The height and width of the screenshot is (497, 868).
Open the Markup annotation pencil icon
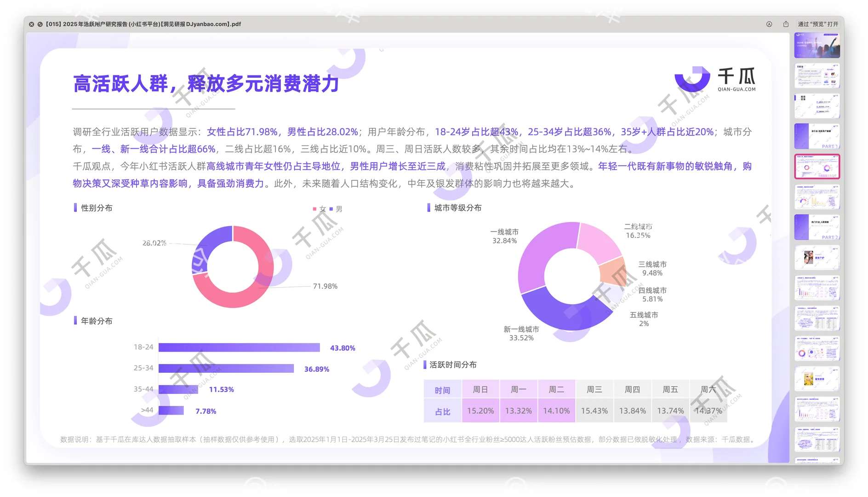[x=770, y=24]
